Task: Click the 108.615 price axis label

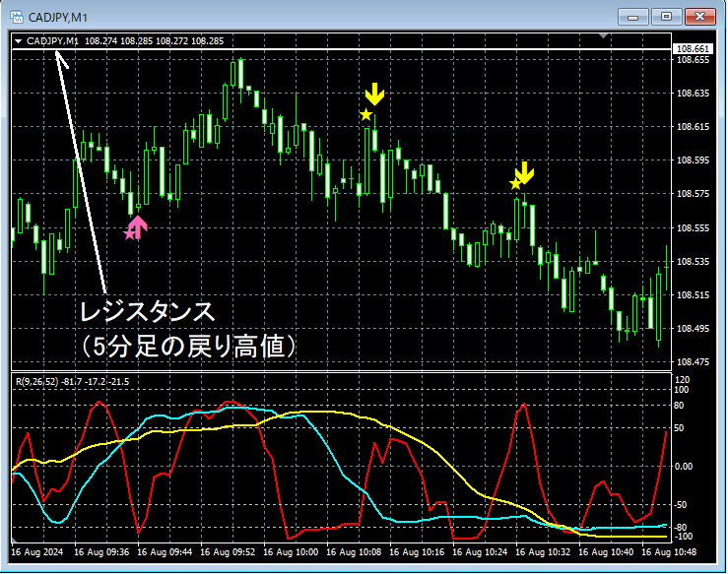Action: click(x=693, y=127)
